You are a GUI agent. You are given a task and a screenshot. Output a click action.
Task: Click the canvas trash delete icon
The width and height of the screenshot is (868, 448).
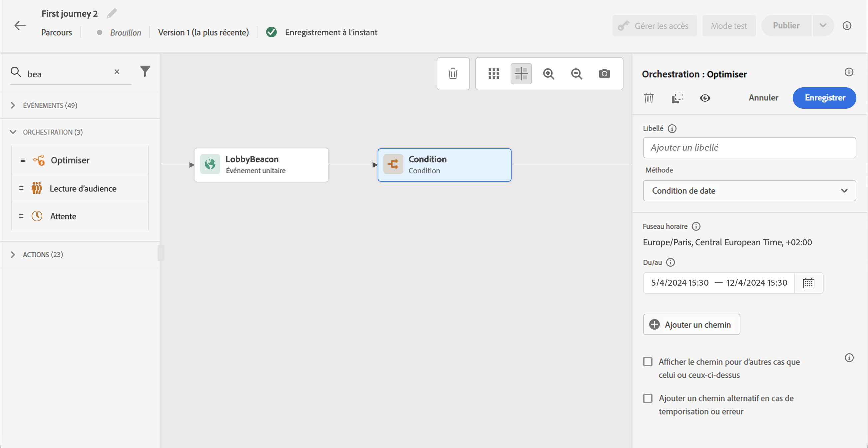coord(453,73)
